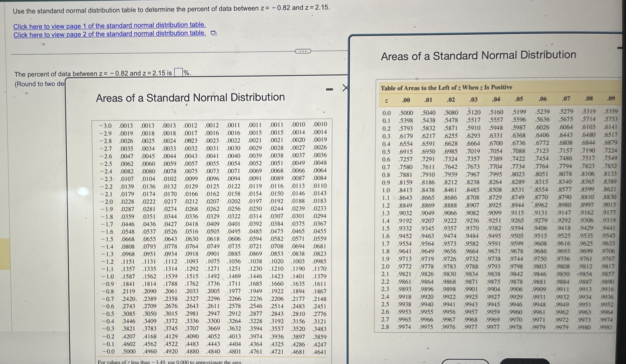
Task: Click the ellipsis expander on the divider line
Action: click(x=303, y=51)
